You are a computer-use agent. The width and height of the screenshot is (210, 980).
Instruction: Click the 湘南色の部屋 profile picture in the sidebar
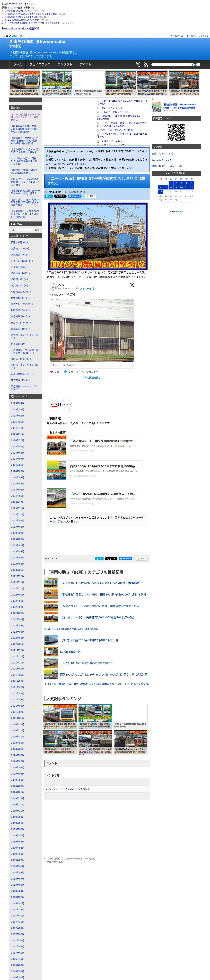(x=157, y=107)
